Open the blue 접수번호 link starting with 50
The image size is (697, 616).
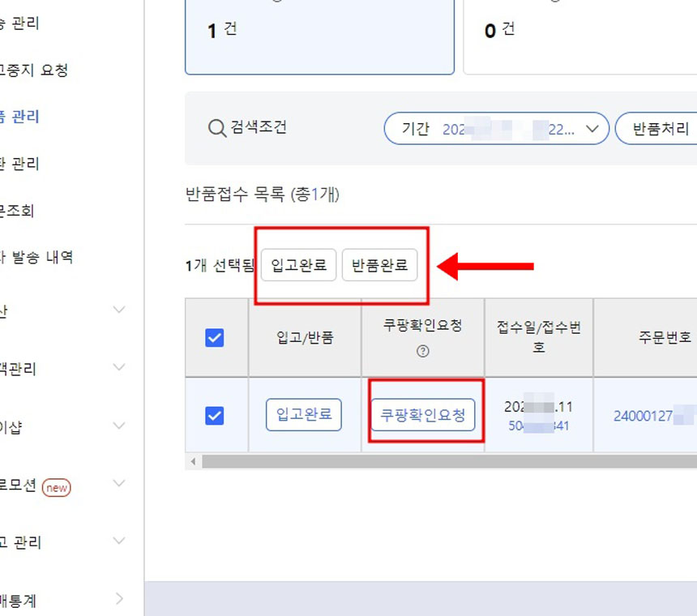pyautogui.click(x=538, y=426)
